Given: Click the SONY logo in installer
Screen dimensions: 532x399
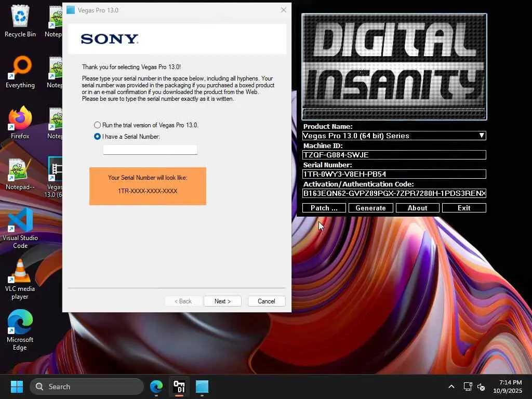Looking at the screenshot, I should point(110,39).
